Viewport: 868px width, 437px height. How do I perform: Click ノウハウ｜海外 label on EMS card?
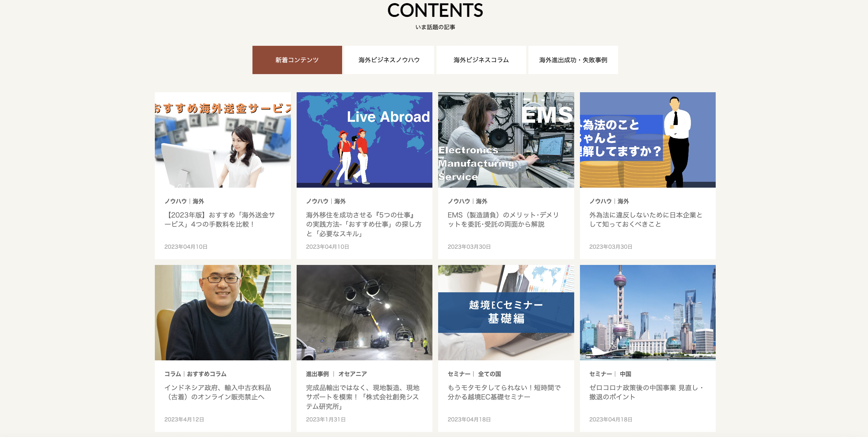click(467, 201)
